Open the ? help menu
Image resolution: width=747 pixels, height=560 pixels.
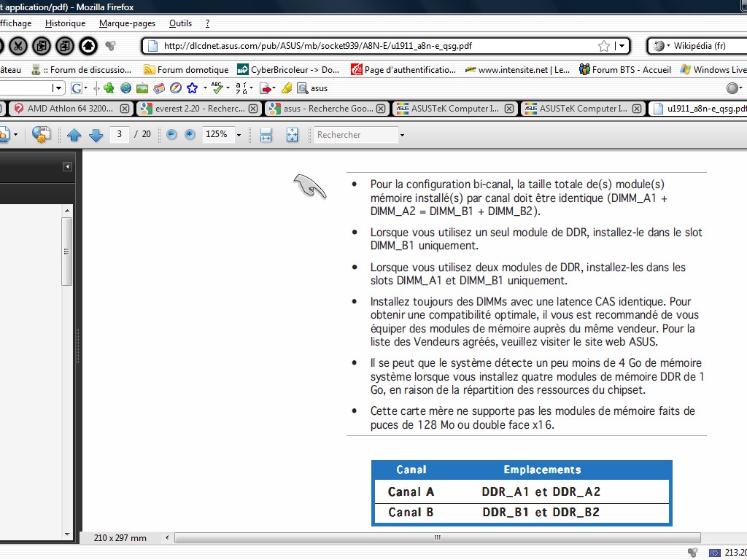207,23
